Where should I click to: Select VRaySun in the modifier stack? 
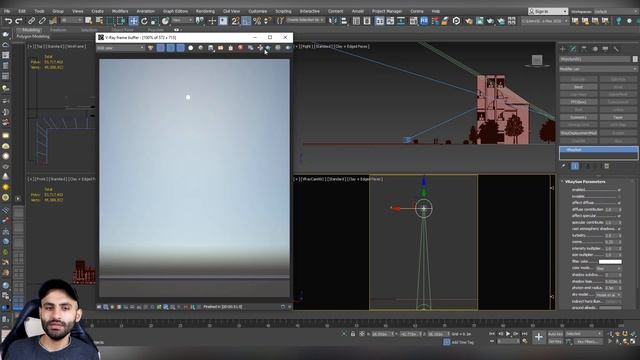coord(598,150)
